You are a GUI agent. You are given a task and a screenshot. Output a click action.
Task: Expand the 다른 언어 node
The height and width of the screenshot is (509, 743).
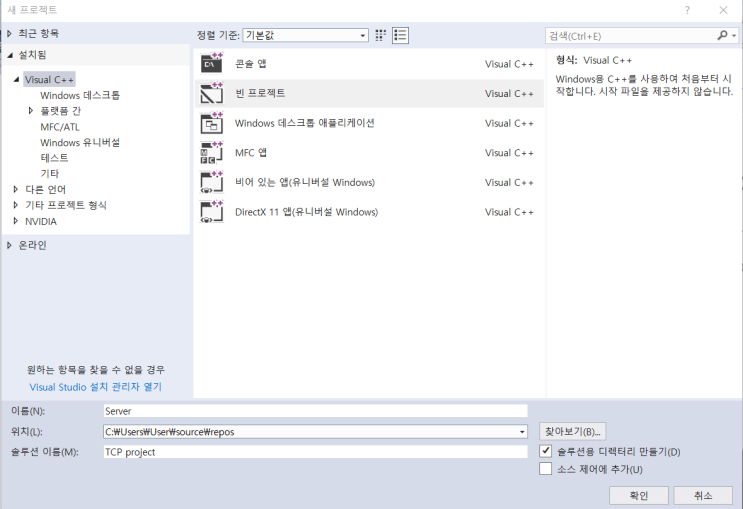16,189
